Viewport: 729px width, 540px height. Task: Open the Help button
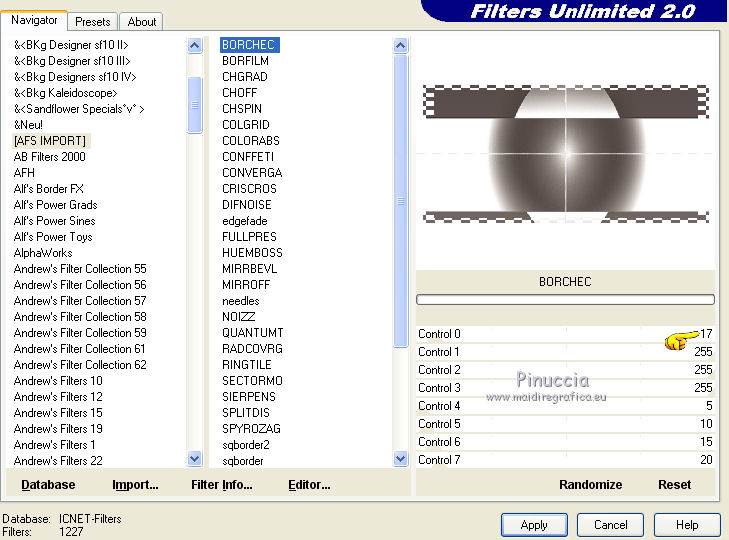pos(687,525)
